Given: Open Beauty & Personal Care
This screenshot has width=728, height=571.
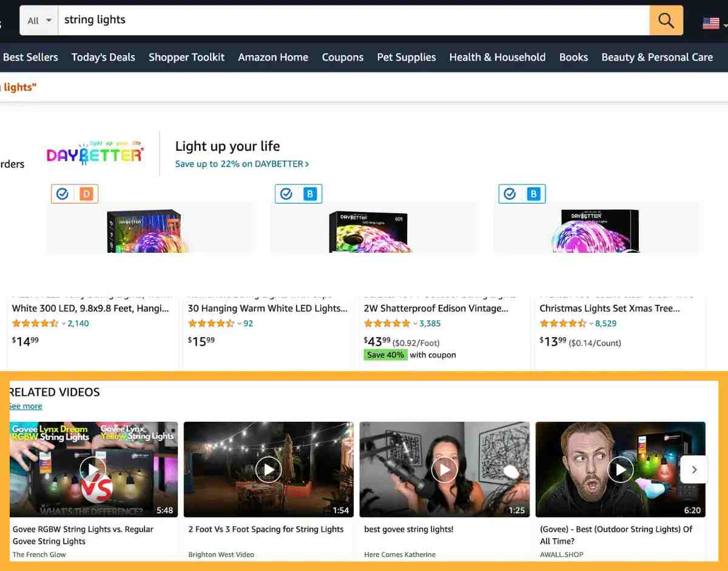Looking at the screenshot, I should click(657, 57).
